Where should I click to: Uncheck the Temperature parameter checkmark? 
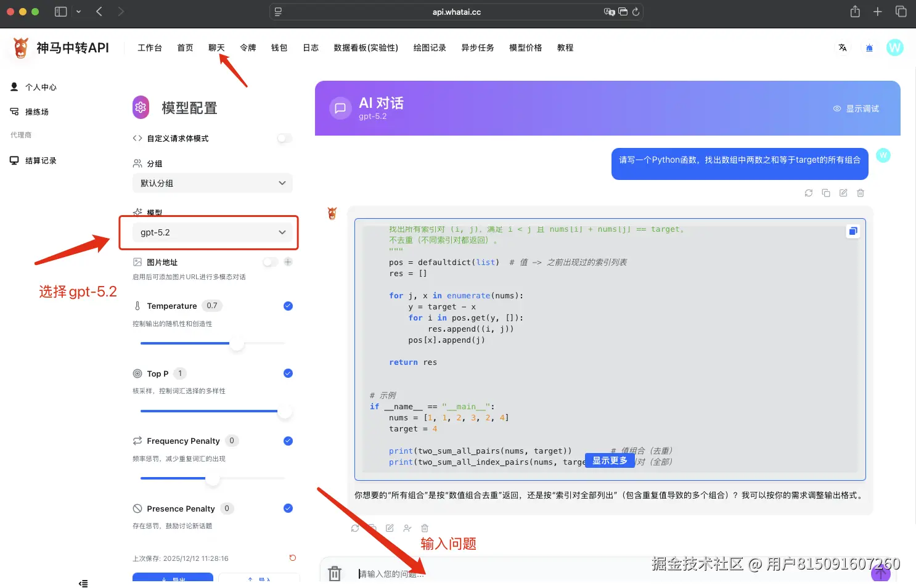(x=287, y=306)
